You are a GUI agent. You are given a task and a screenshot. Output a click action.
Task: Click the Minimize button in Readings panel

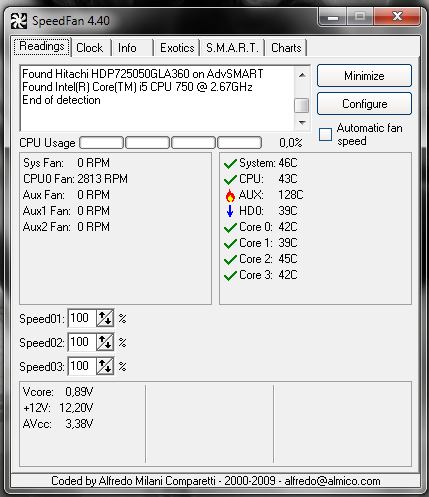pos(364,76)
